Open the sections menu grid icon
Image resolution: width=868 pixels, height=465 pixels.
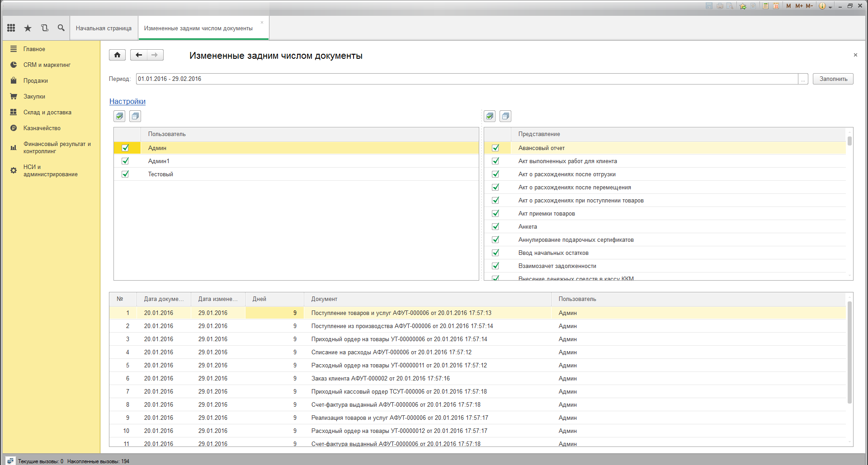11,28
